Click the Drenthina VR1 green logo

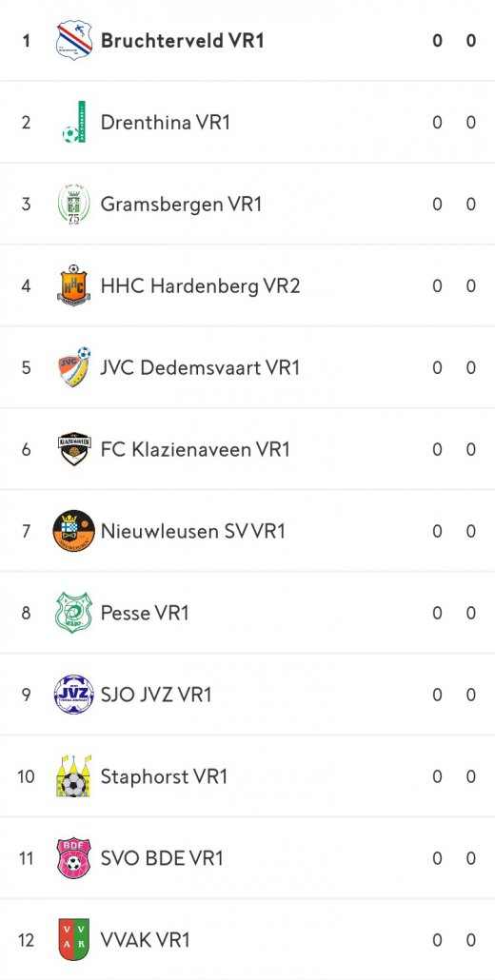[x=73, y=122]
